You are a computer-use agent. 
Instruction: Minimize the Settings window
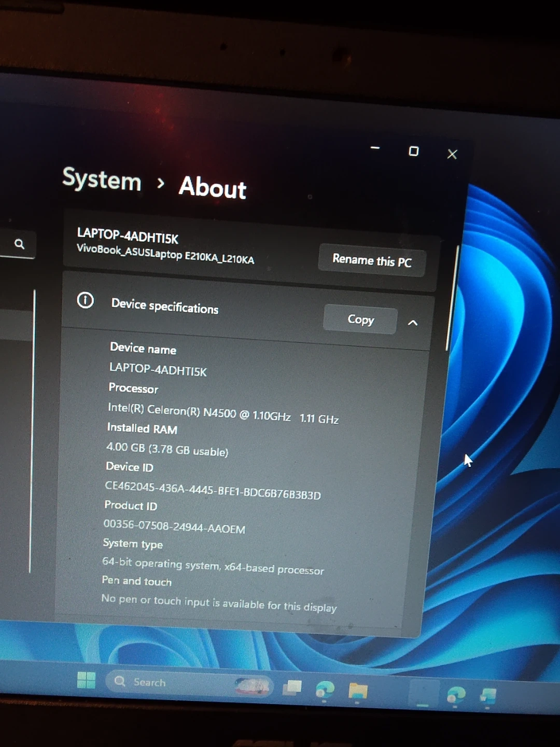click(375, 148)
